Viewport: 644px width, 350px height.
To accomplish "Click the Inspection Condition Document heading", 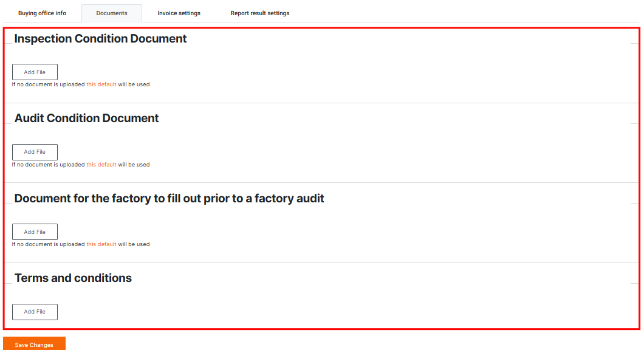I will coord(100,39).
